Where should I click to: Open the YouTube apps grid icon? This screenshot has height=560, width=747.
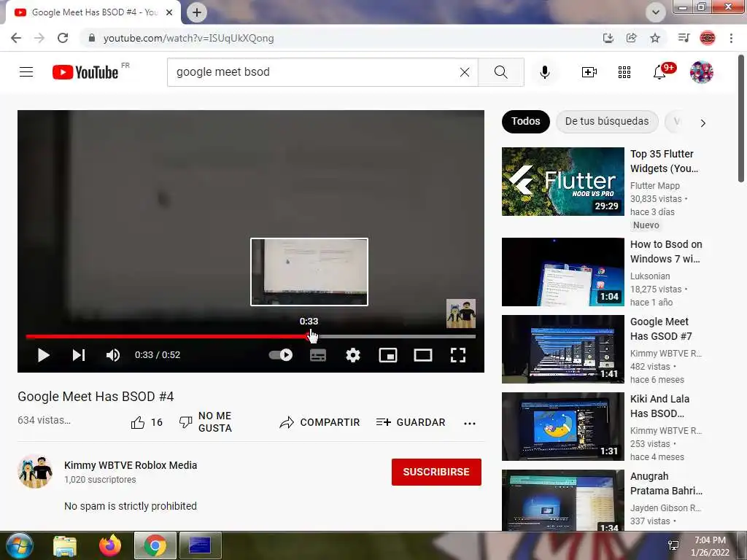(624, 72)
